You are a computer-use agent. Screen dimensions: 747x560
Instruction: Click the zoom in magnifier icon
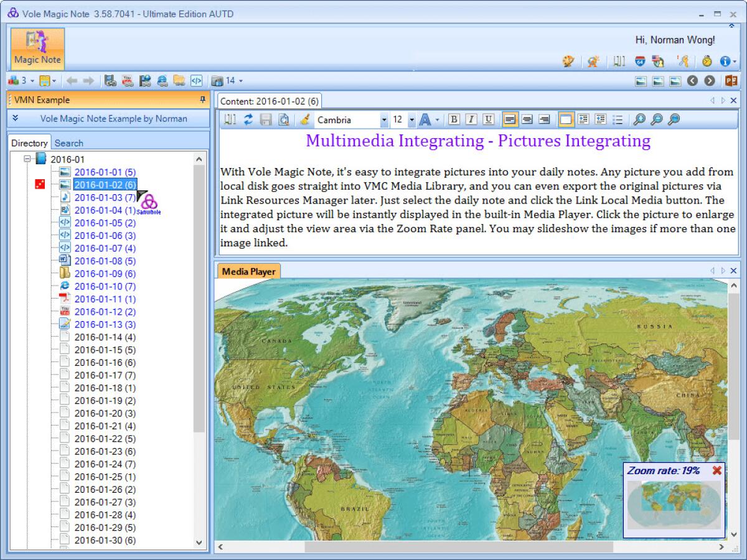click(639, 120)
